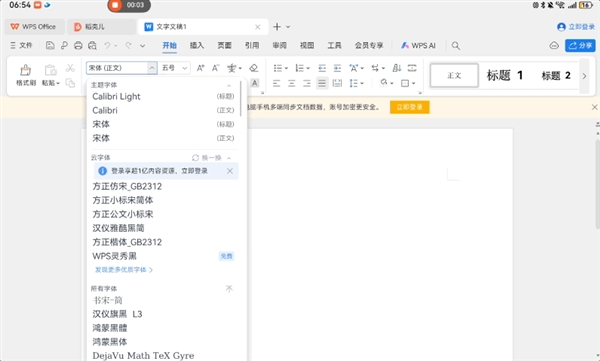Select Calibri Light font from list

(x=116, y=96)
